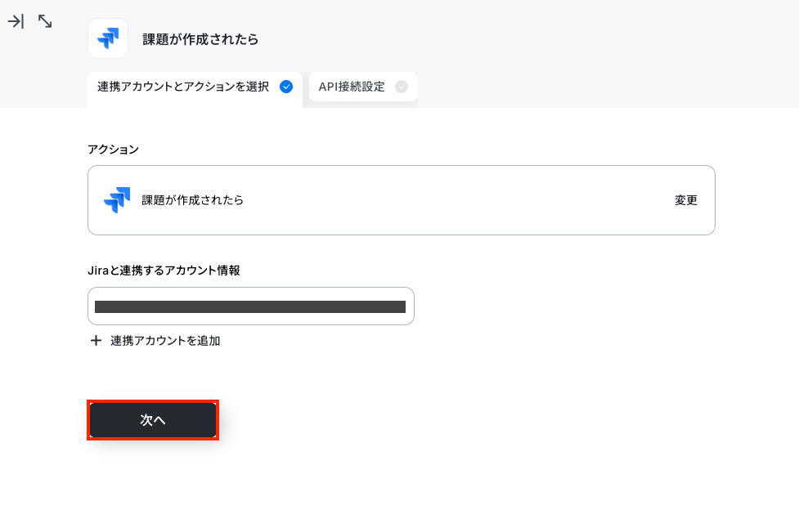This screenshot has height=532, width=799.
Task: Click the Jira icon in action box
Action: point(117,200)
